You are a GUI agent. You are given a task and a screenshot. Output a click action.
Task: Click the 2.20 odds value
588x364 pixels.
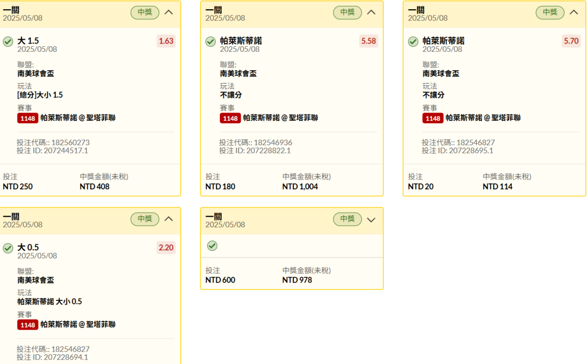166,248
